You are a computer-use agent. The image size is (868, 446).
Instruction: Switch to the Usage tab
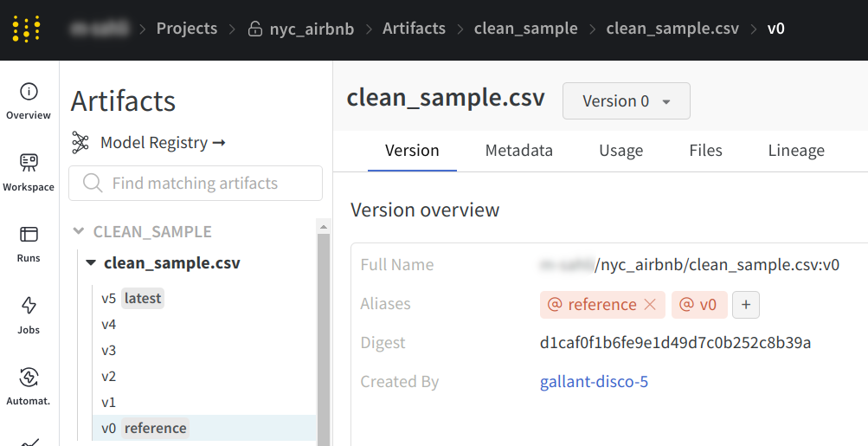(620, 151)
